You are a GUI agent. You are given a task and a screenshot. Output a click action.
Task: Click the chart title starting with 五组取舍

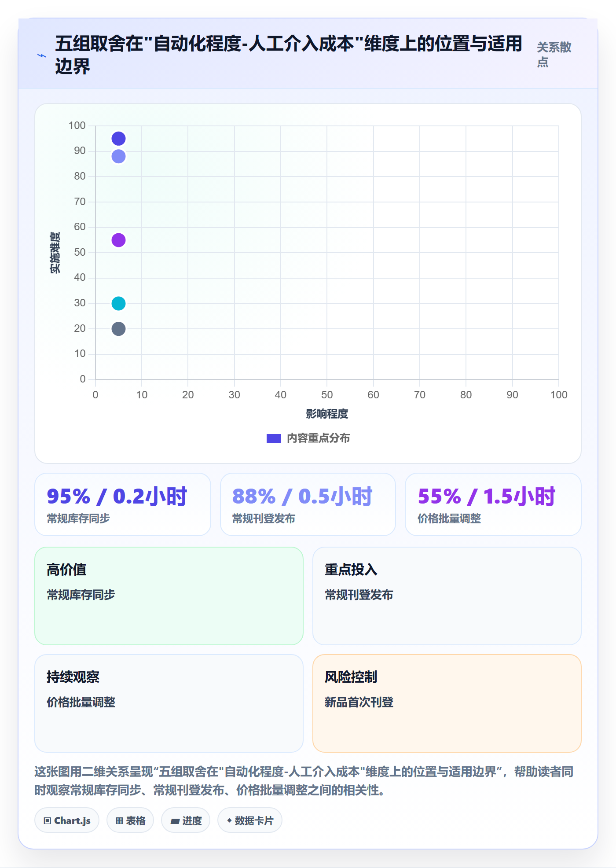tap(289, 55)
